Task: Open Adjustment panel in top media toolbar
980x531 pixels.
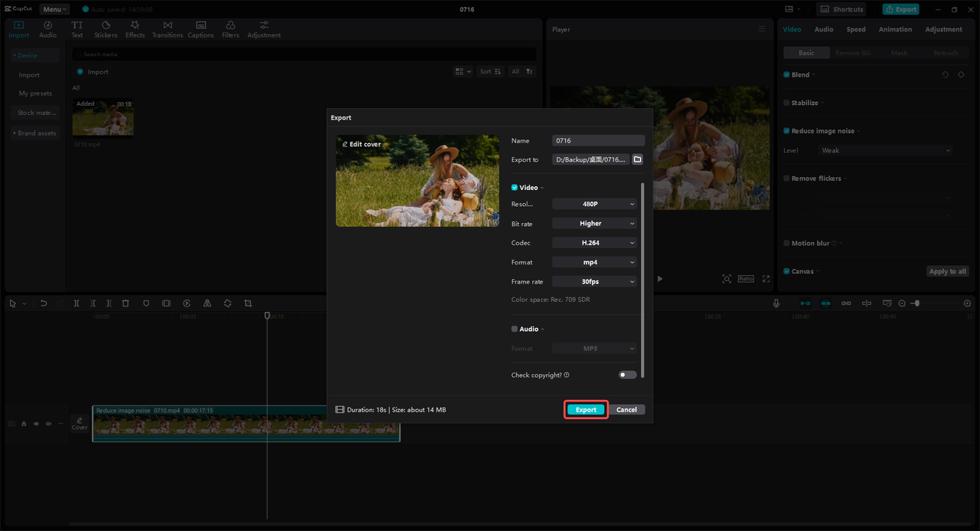Action: click(263, 29)
